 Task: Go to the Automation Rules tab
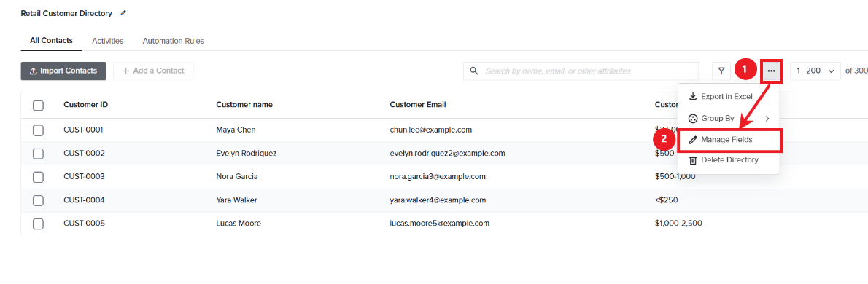coord(174,41)
